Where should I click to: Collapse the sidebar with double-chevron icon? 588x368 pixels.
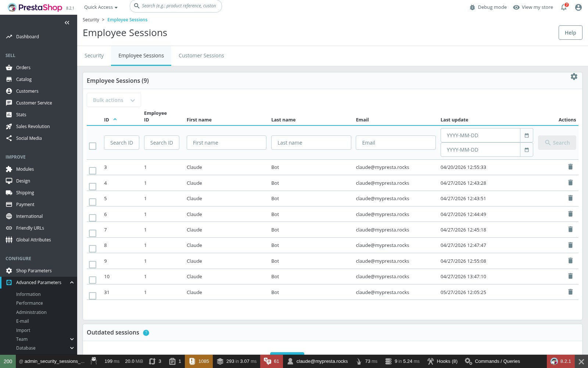pyautogui.click(x=67, y=23)
